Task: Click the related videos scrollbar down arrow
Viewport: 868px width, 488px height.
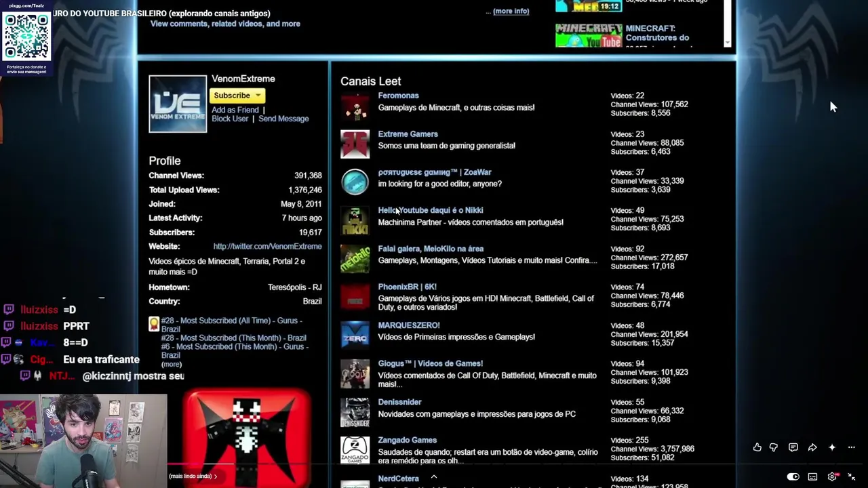Action: pos(727,43)
